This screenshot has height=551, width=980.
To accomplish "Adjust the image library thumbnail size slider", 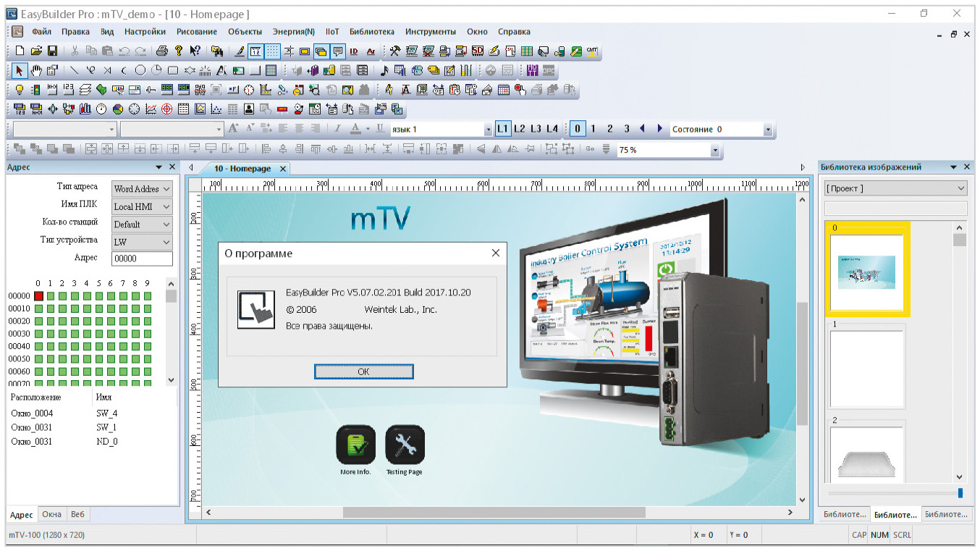I will 960,493.
